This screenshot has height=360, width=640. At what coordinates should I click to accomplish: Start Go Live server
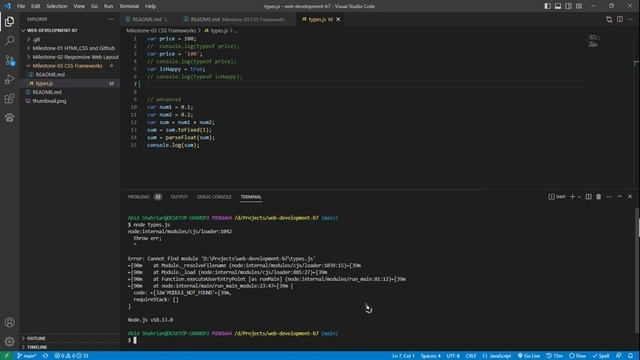coord(529,356)
